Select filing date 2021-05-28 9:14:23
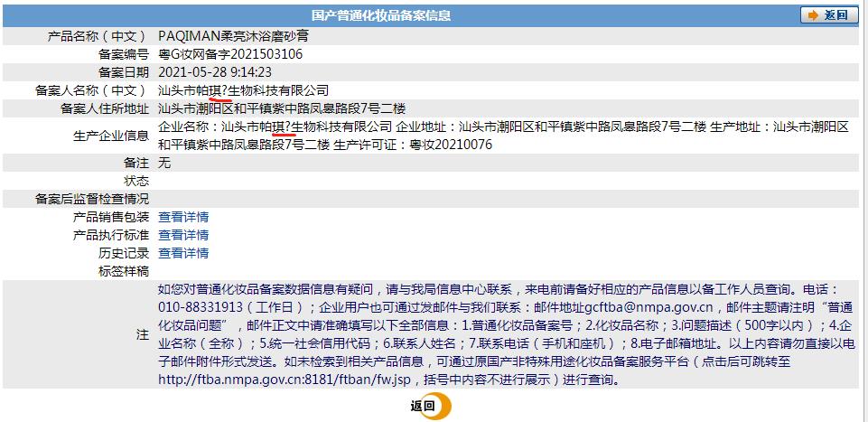This screenshot has height=422, width=868. (x=215, y=72)
